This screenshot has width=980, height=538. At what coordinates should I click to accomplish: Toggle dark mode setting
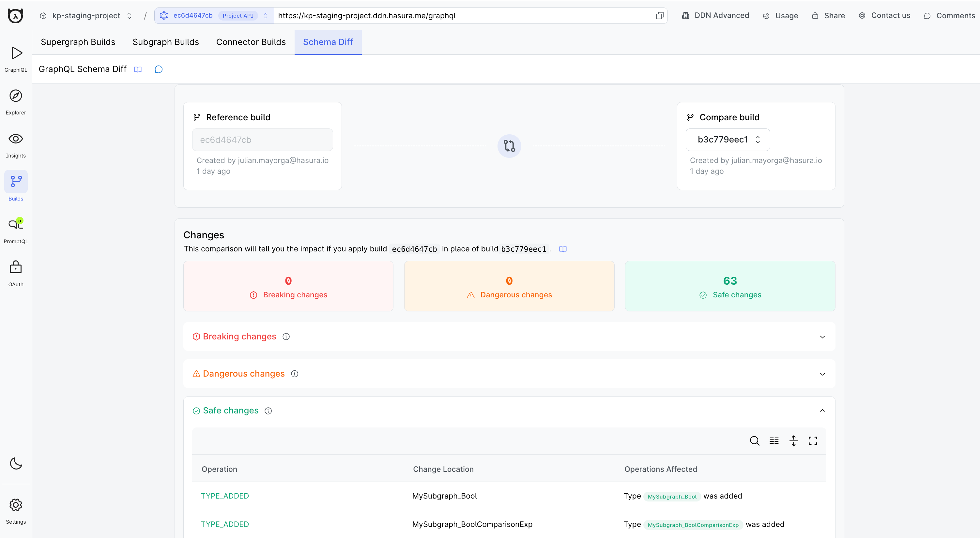[x=17, y=463]
